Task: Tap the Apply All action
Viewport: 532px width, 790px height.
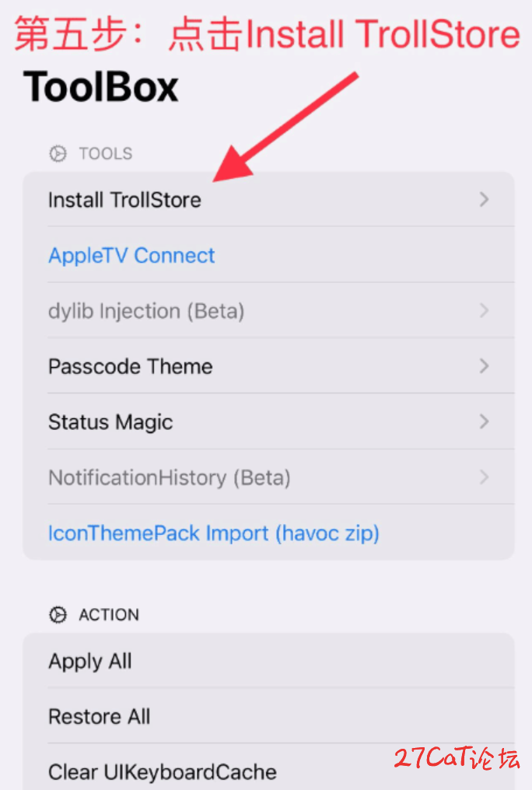Action: 268,660
